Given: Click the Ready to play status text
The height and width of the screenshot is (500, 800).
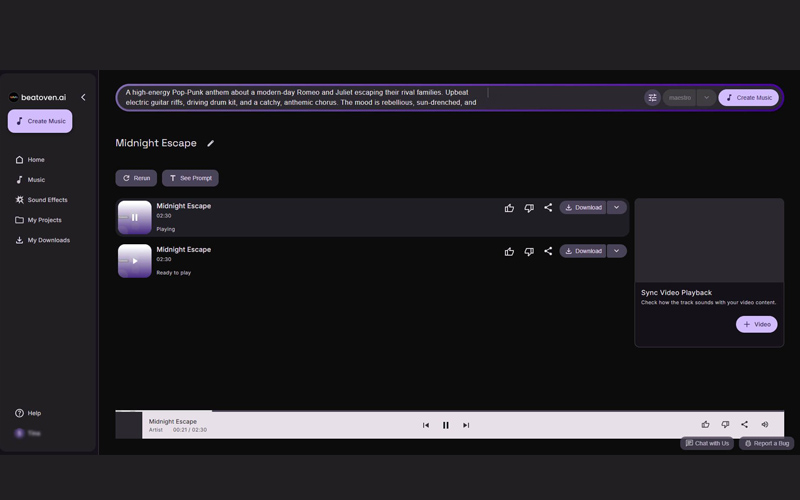Looking at the screenshot, I should click(173, 272).
